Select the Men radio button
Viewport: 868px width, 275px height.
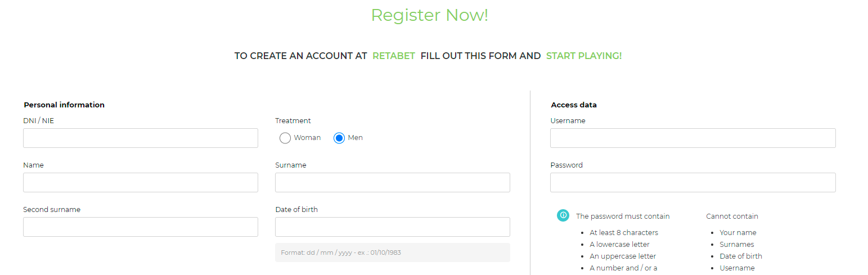[339, 138]
